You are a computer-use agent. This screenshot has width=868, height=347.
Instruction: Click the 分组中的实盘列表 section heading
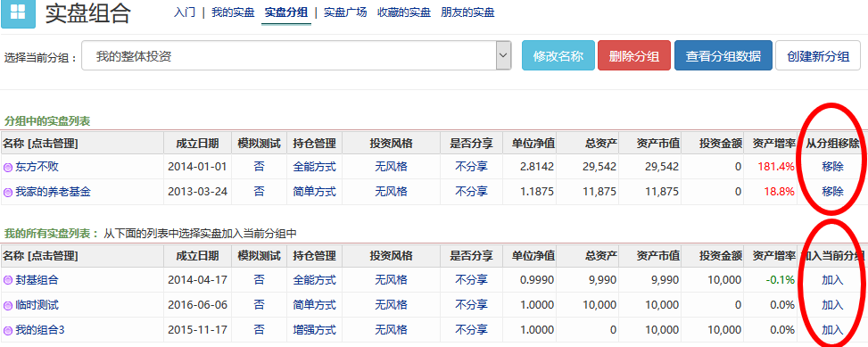[x=47, y=120]
